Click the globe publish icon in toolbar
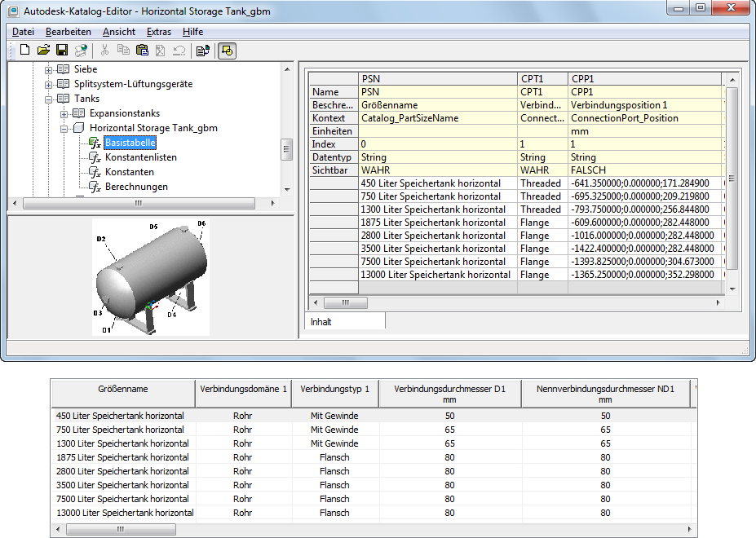The width and height of the screenshot is (756, 538). [x=81, y=51]
